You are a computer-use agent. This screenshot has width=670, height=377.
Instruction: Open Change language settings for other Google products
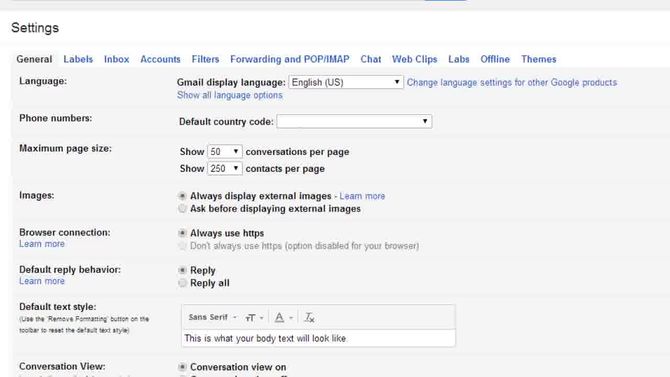pyautogui.click(x=511, y=82)
